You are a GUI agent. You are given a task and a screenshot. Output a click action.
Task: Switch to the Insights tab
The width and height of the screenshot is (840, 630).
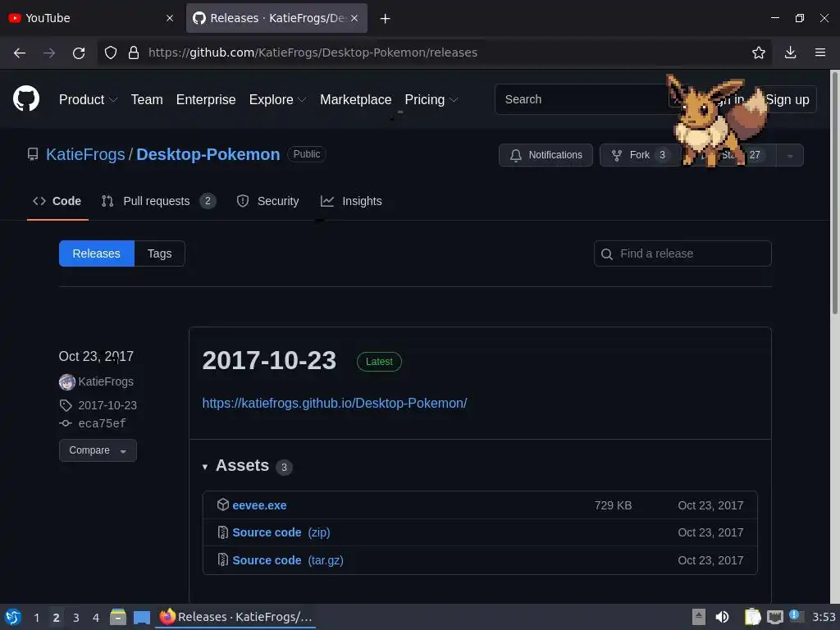(351, 202)
